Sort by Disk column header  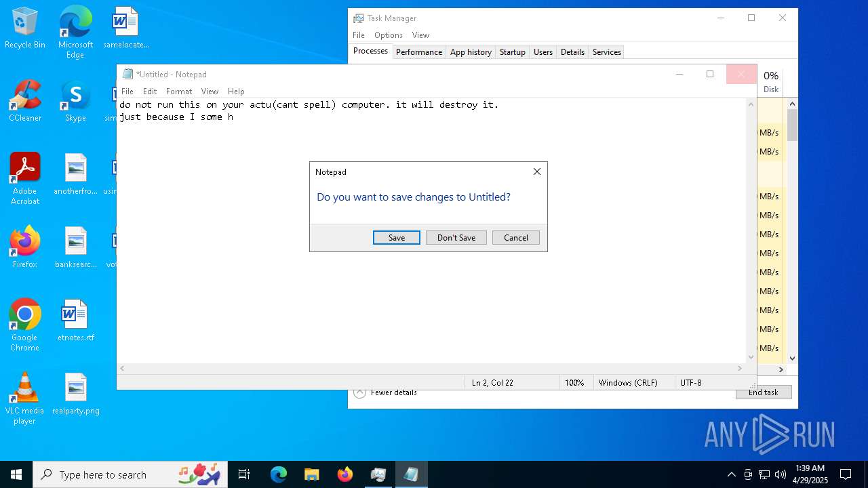click(771, 81)
